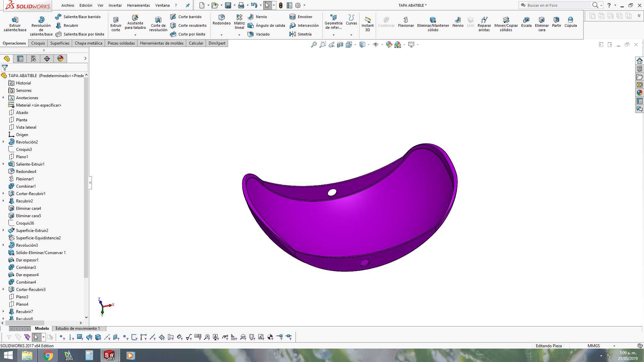Choose Saliente/Base barrido tool
Screen dimensions: 644x362
point(78,17)
